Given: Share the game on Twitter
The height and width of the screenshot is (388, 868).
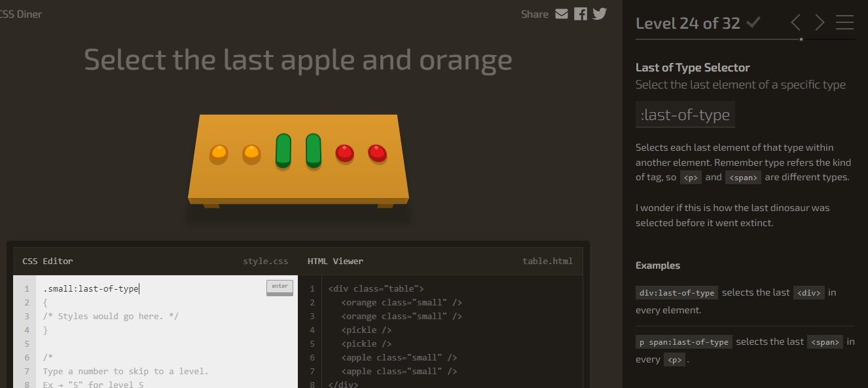Looking at the screenshot, I should tap(600, 14).
